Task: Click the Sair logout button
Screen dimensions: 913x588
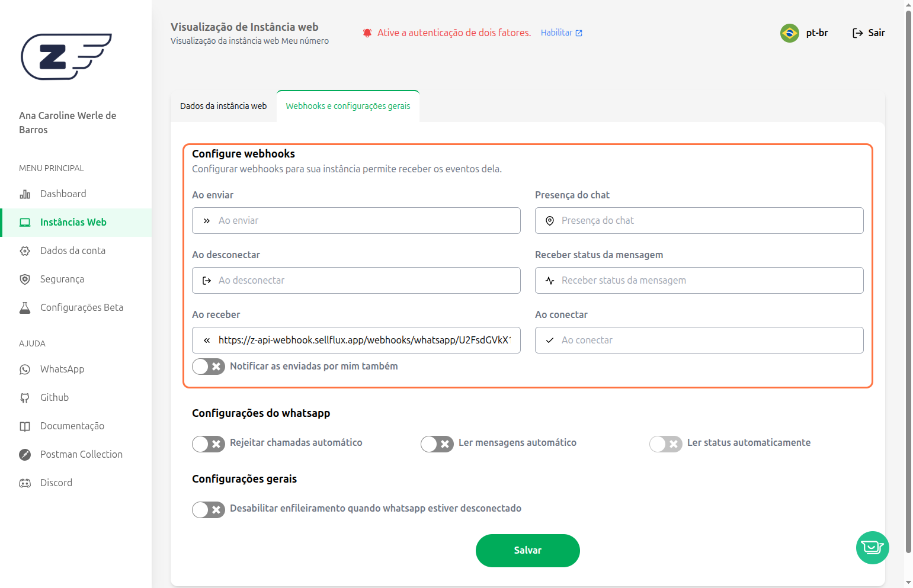Action: pyautogui.click(x=869, y=33)
